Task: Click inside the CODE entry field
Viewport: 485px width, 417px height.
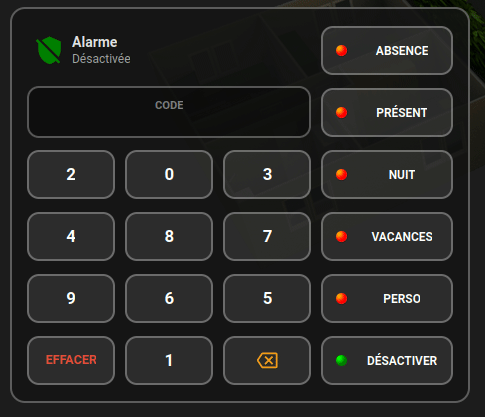Action: [x=169, y=112]
